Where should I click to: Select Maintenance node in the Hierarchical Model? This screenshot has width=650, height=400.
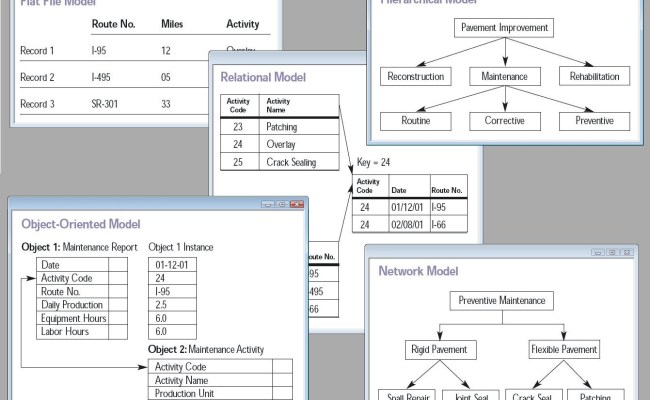505,76
